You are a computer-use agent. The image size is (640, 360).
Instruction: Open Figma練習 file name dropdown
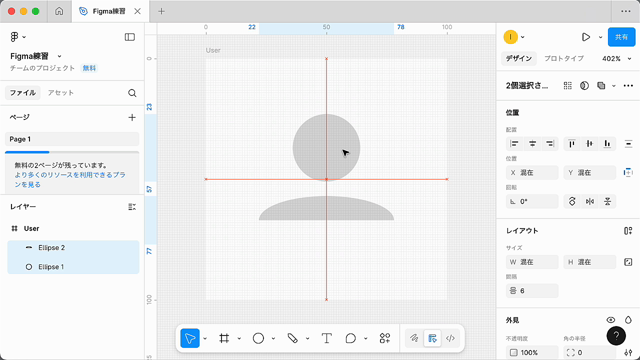59,56
